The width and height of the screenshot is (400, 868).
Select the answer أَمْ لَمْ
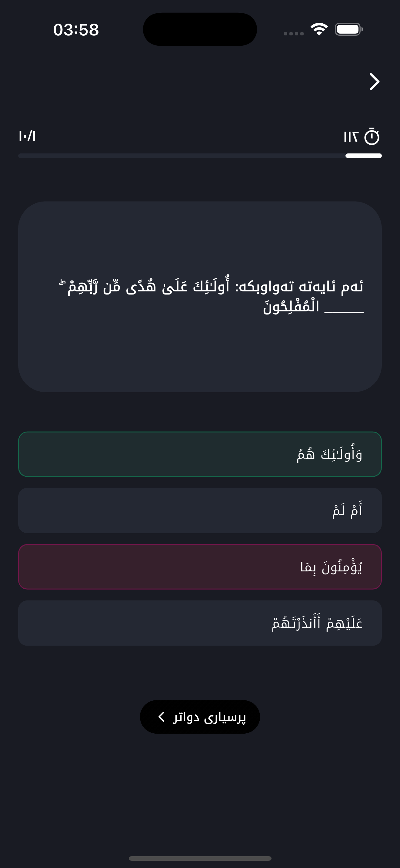click(x=200, y=511)
